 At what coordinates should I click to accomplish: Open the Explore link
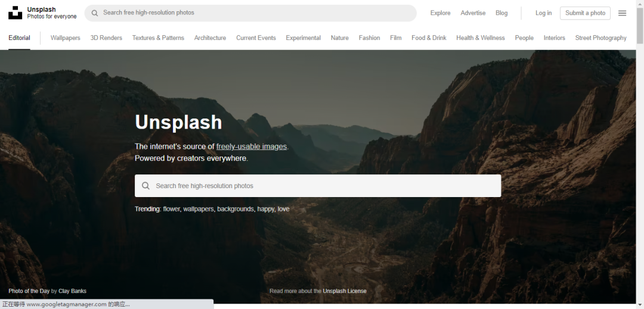coord(440,13)
